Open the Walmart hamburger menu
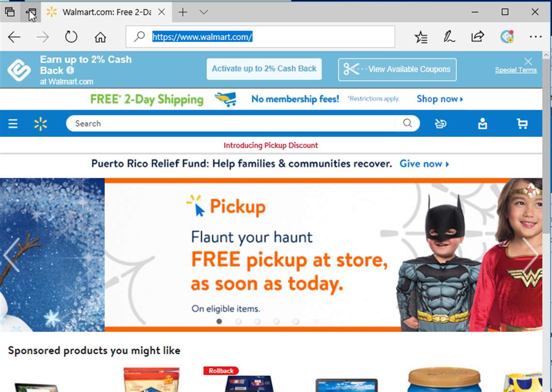Screen dimensions: 552x392 click(x=13, y=123)
